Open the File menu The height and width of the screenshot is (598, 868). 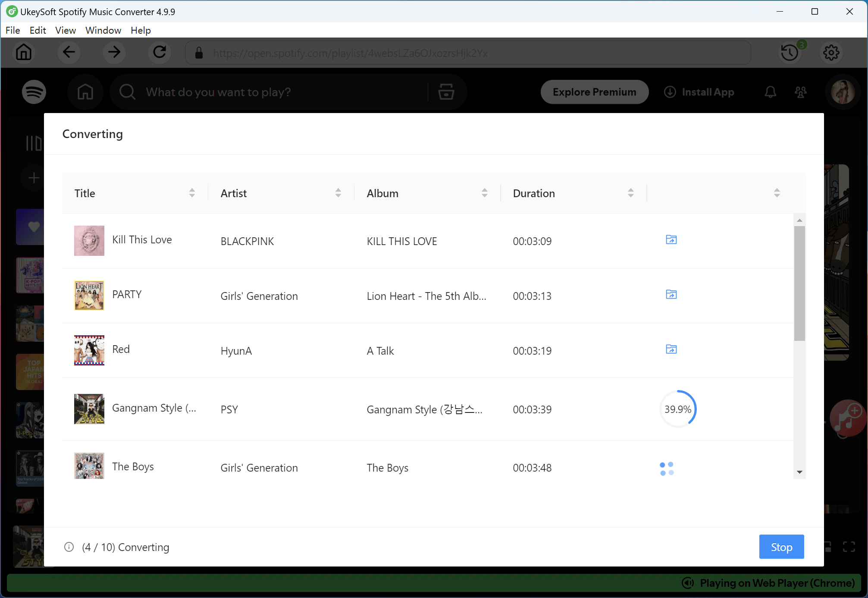point(13,30)
